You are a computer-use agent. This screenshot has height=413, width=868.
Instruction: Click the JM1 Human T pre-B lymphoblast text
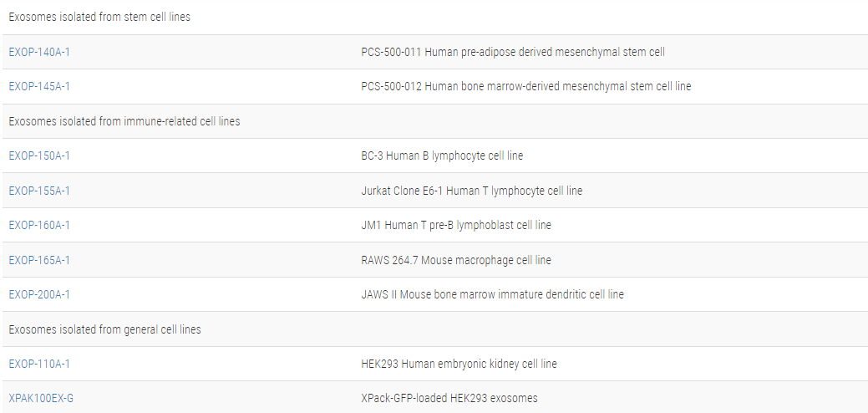[456, 225]
